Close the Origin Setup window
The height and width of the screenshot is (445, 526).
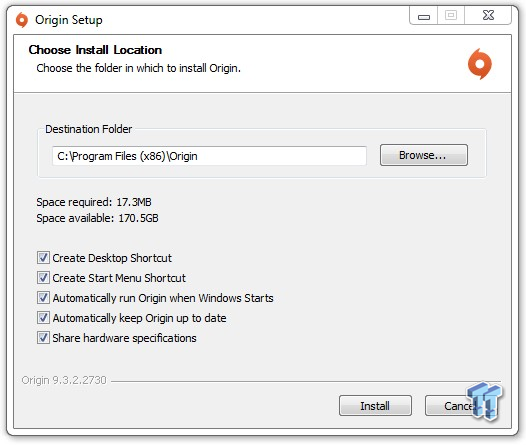point(488,16)
